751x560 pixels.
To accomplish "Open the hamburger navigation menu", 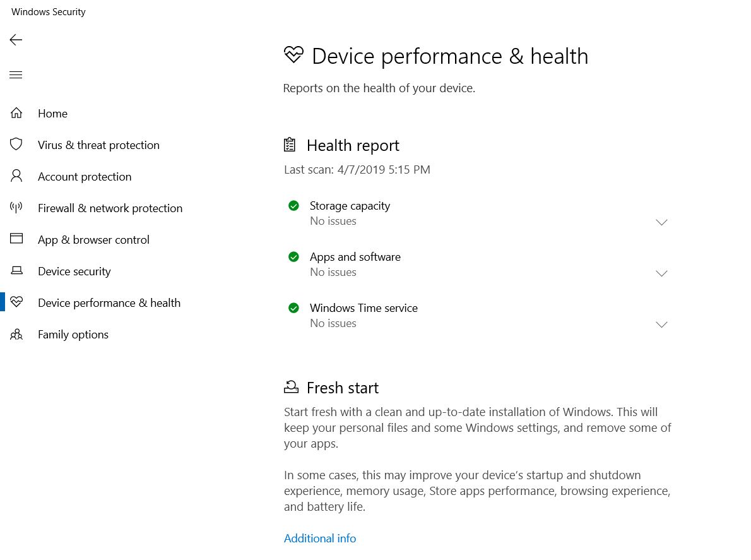I will click(x=16, y=75).
